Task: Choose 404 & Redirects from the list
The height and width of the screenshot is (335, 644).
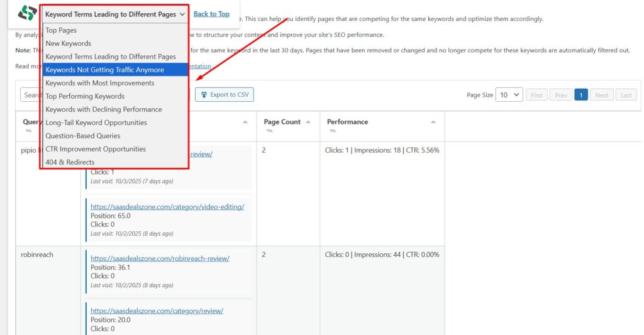Action: coord(70,162)
